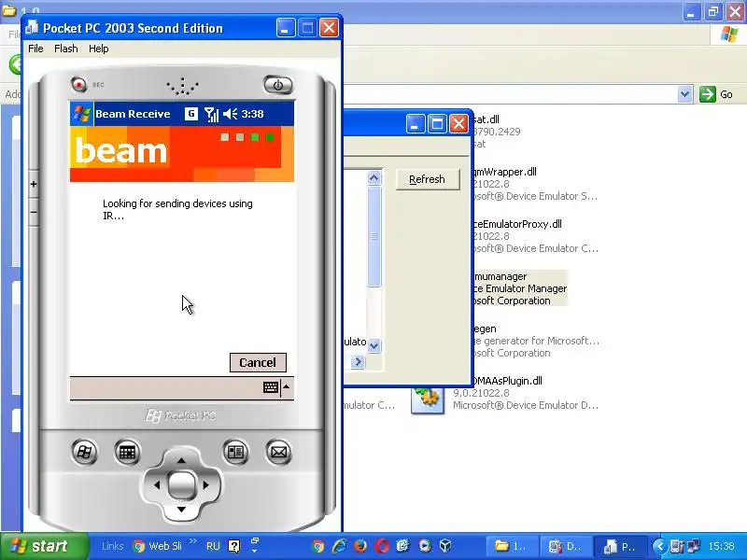
Task: Click the G network status icon
Action: (191, 114)
